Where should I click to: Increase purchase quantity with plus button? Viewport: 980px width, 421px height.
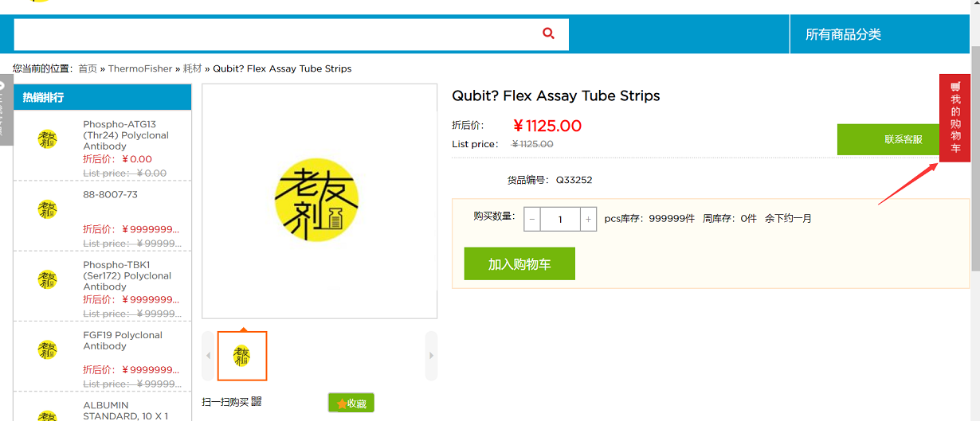[x=589, y=219]
